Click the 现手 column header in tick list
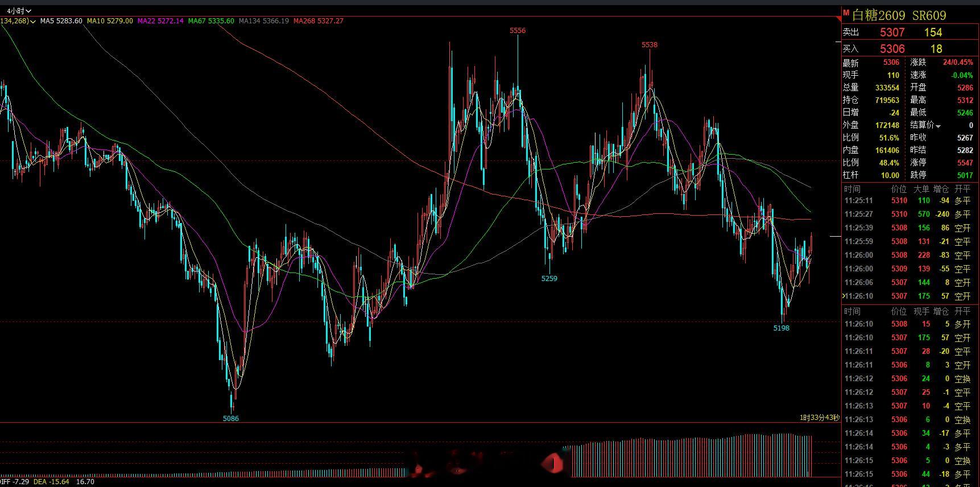The height and width of the screenshot is (487, 980). 921,311
